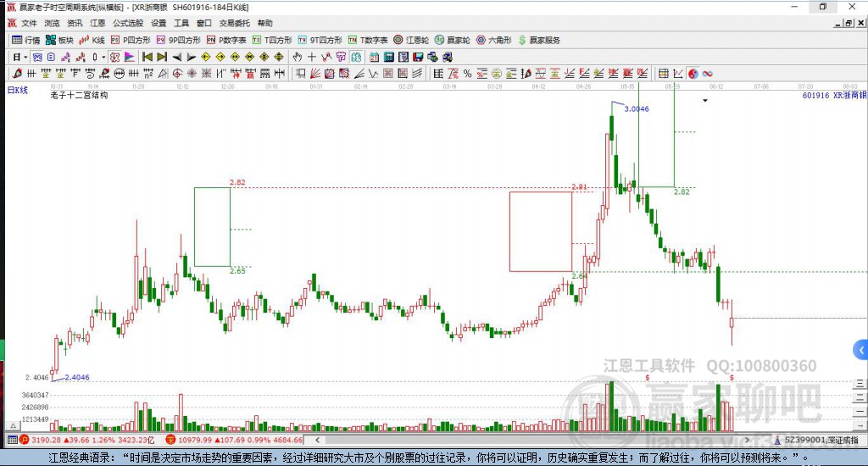This screenshot has height=466, width=868.
Task: Open 赢家服务 service button
Action: coord(539,40)
